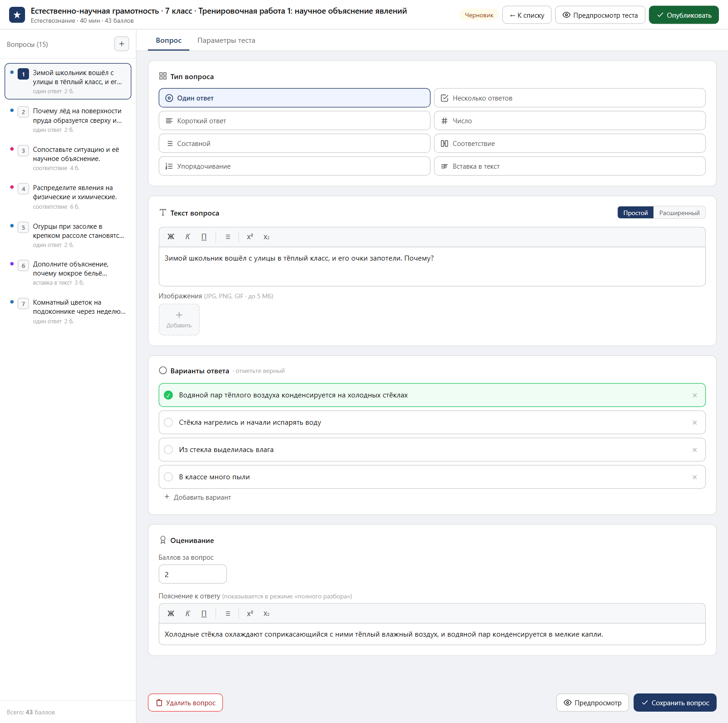
Task: Apply subscript in explanation toolbar
Action: click(267, 613)
